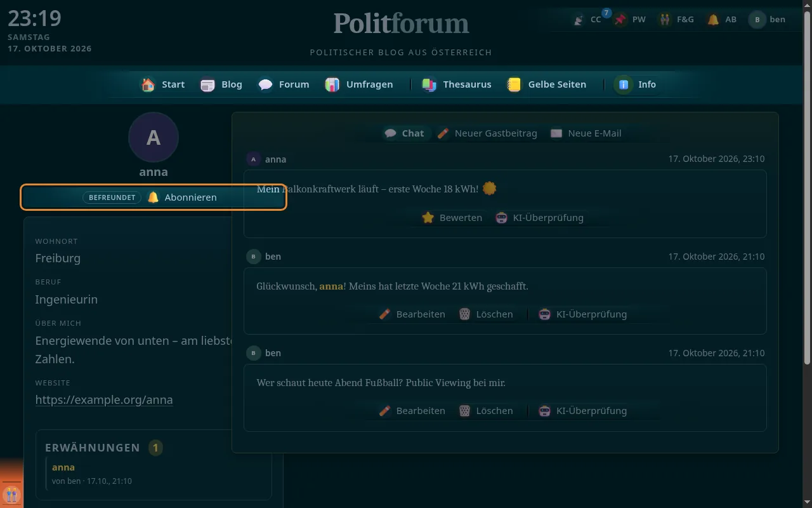Click anna's name on her chat post
This screenshot has height=508, width=812.
(x=275, y=159)
